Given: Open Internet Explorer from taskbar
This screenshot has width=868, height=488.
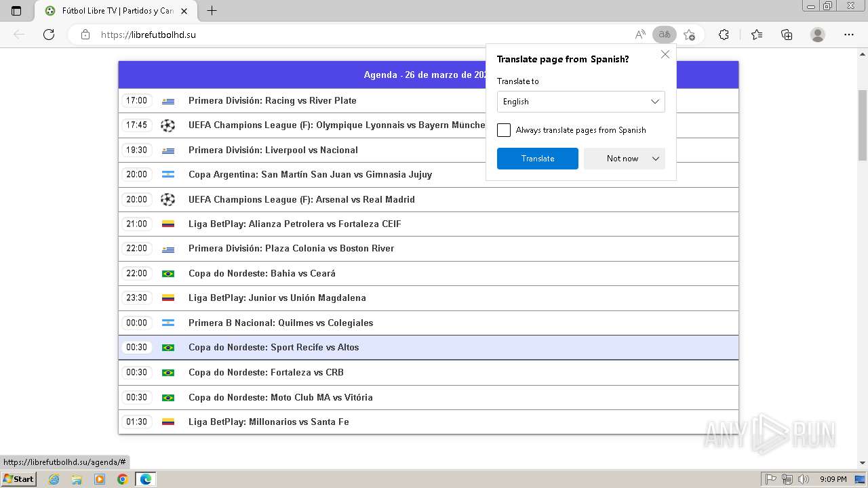Looking at the screenshot, I should pos(54,479).
